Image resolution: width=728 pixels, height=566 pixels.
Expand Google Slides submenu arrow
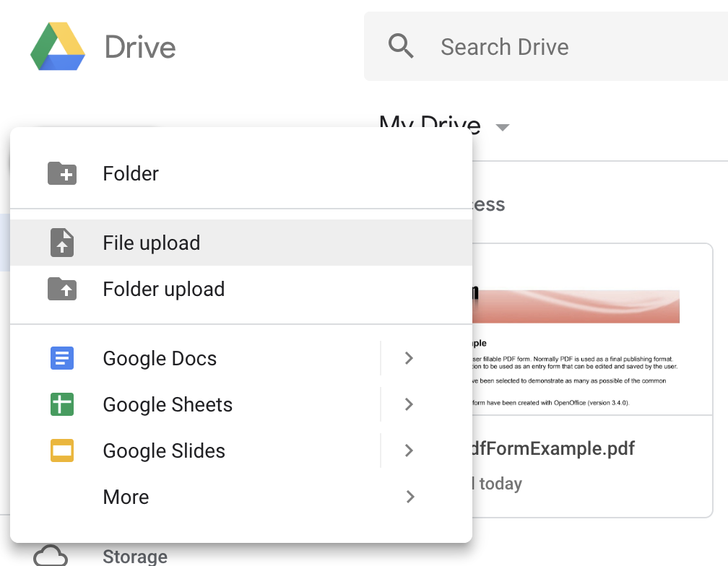[409, 450]
